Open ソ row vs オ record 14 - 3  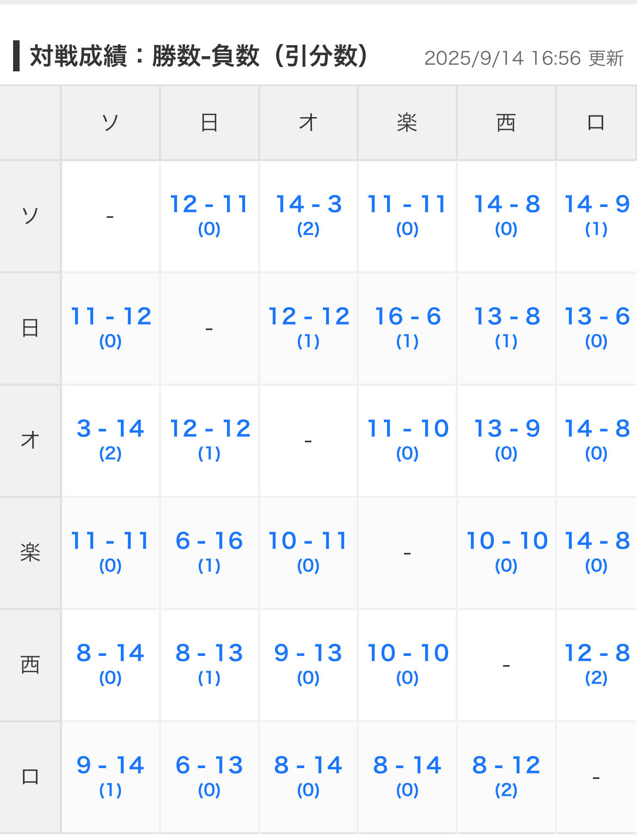308,205
